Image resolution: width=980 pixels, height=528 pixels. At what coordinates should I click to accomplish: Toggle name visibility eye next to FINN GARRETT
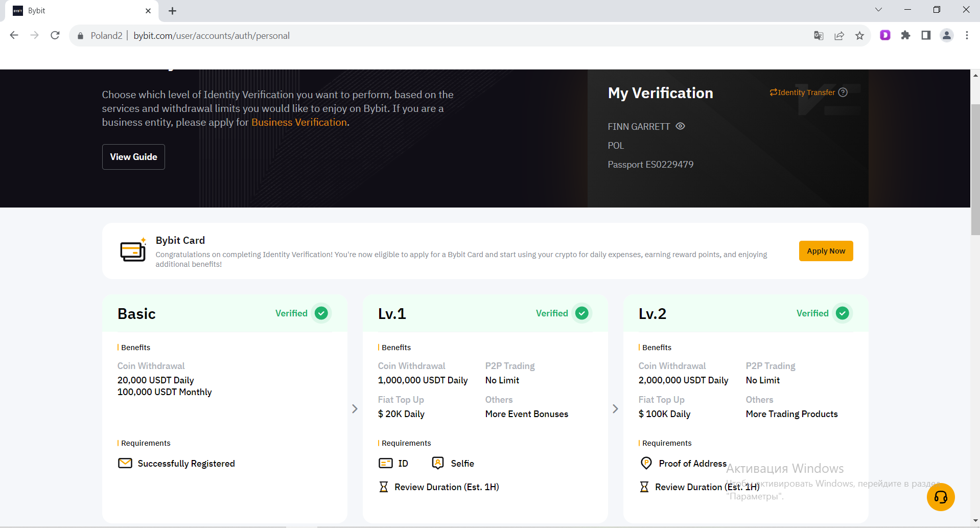coord(680,126)
